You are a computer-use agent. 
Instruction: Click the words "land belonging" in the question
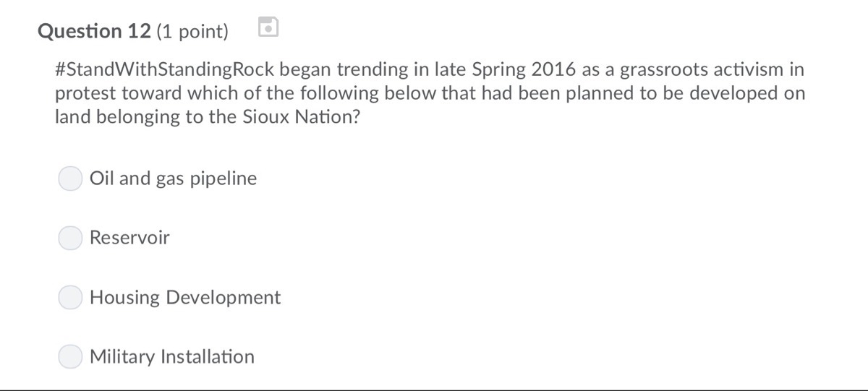tap(118, 117)
